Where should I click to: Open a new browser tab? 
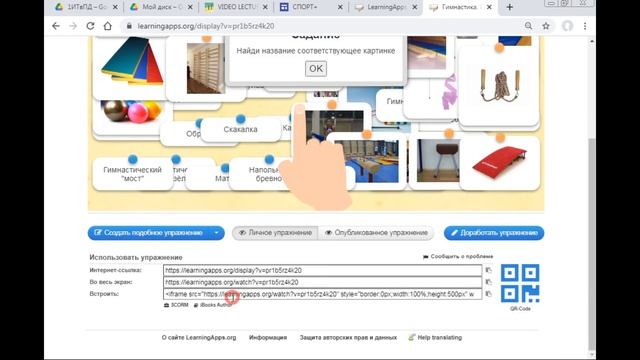(509, 7)
